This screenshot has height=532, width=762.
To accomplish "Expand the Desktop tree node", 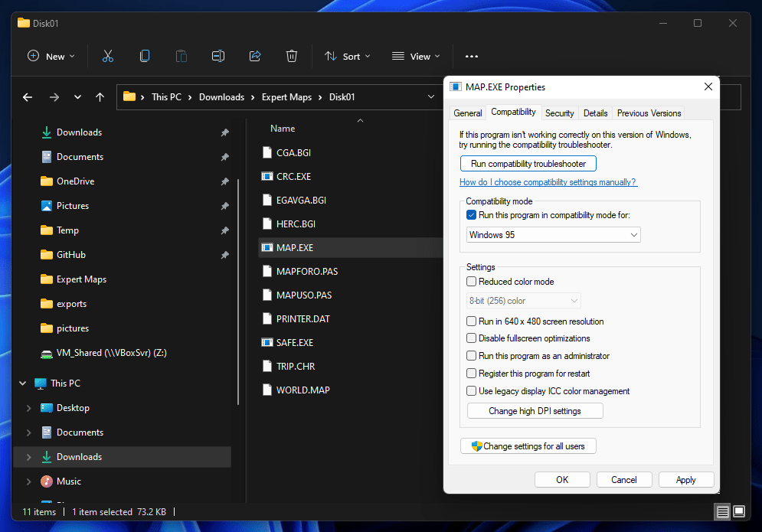I will tap(29, 408).
